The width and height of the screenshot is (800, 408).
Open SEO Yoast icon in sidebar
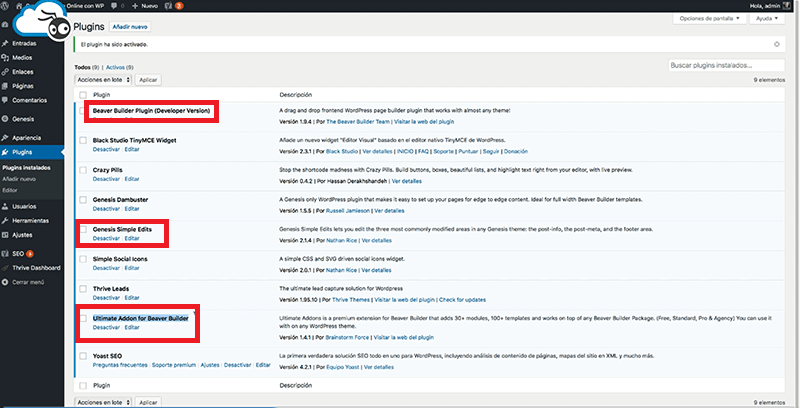[x=5, y=253]
